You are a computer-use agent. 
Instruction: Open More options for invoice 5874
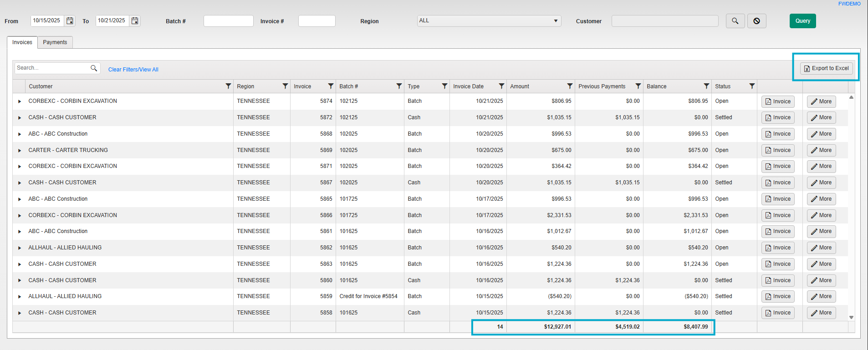[x=821, y=101]
